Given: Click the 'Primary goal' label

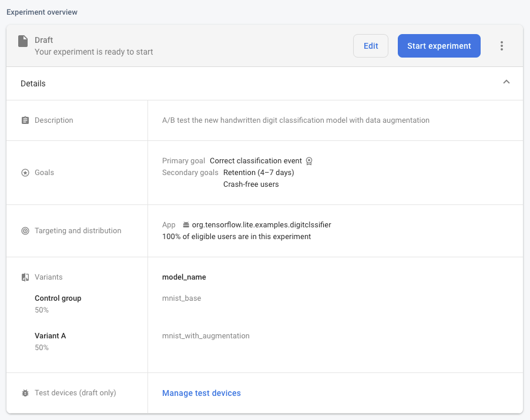Looking at the screenshot, I should click(x=183, y=161).
